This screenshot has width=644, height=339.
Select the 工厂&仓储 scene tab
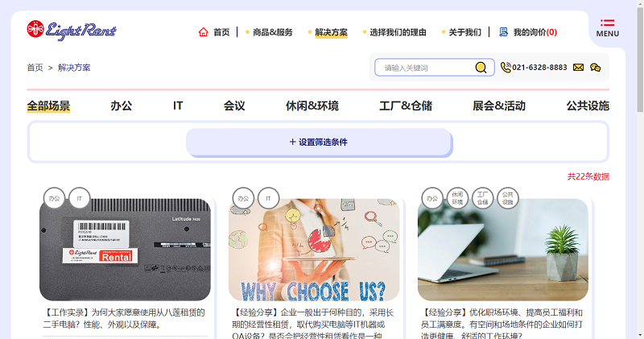(x=406, y=105)
